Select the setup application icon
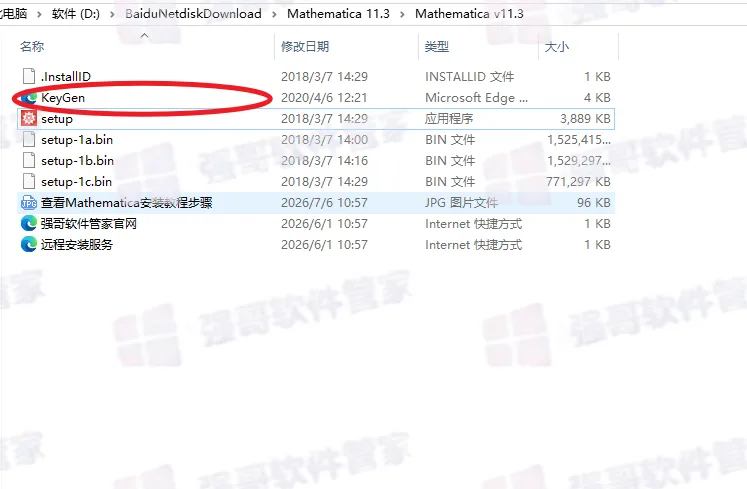The height and width of the screenshot is (489, 747). click(29, 119)
